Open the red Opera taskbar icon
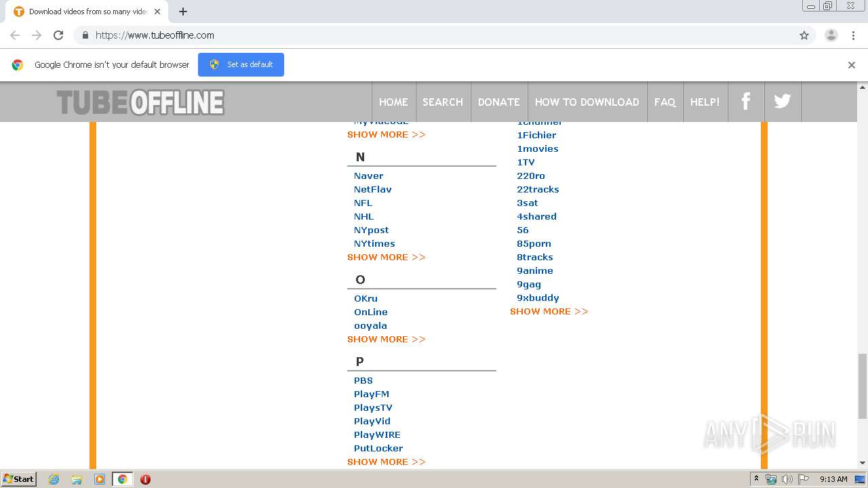Screen dimensions: 868x488 click(145, 479)
